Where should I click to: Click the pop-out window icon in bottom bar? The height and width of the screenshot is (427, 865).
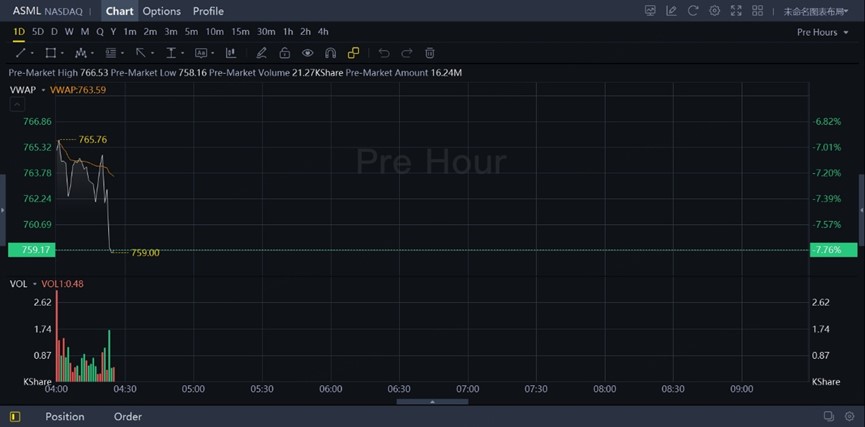[829, 417]
